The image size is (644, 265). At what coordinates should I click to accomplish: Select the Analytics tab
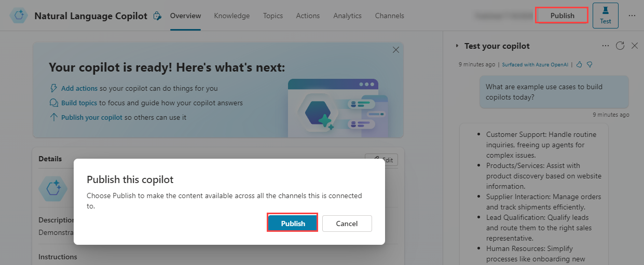[347, 16]
